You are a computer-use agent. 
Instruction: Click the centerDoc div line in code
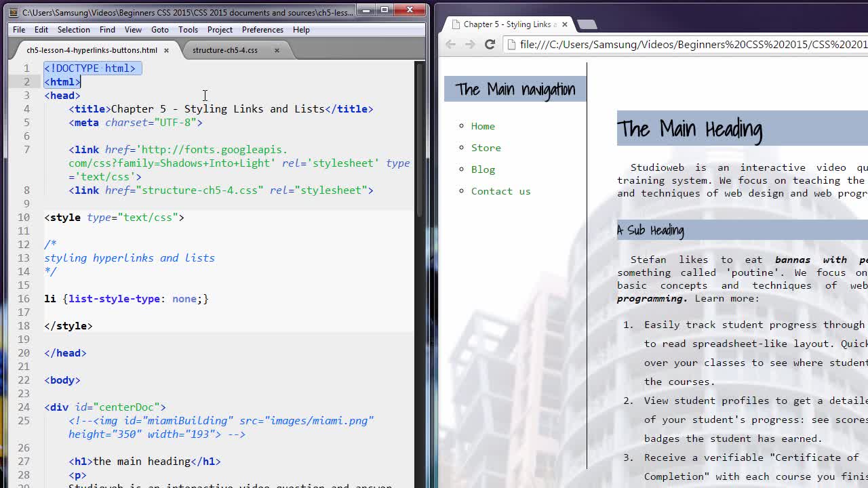click(105, 407)
